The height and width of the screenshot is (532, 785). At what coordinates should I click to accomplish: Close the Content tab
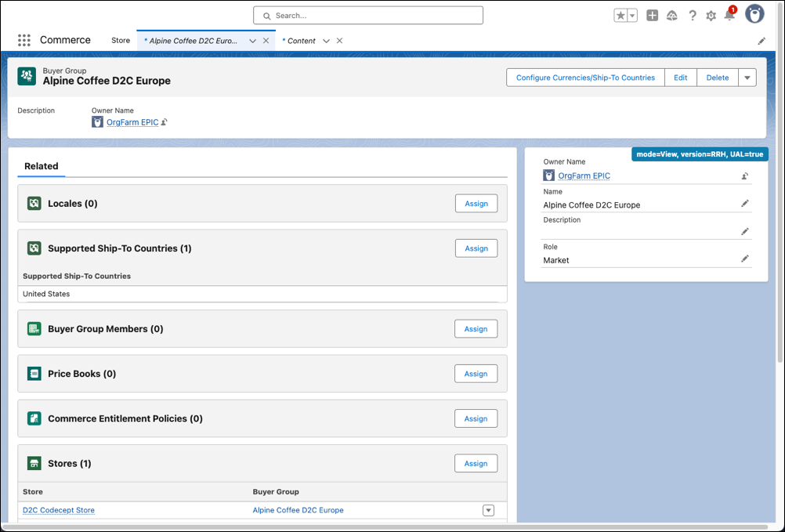click(x=339, y=41)
